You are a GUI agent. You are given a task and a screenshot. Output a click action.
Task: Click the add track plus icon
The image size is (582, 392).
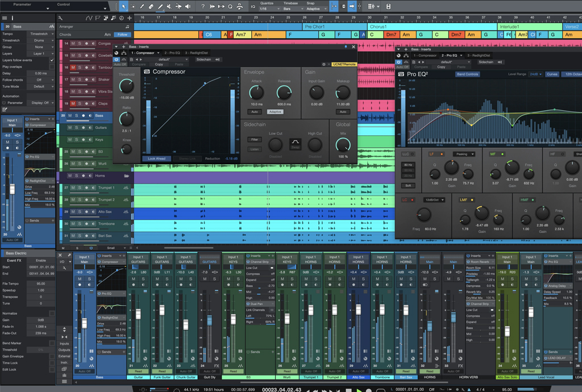click(x=129, y=18)
